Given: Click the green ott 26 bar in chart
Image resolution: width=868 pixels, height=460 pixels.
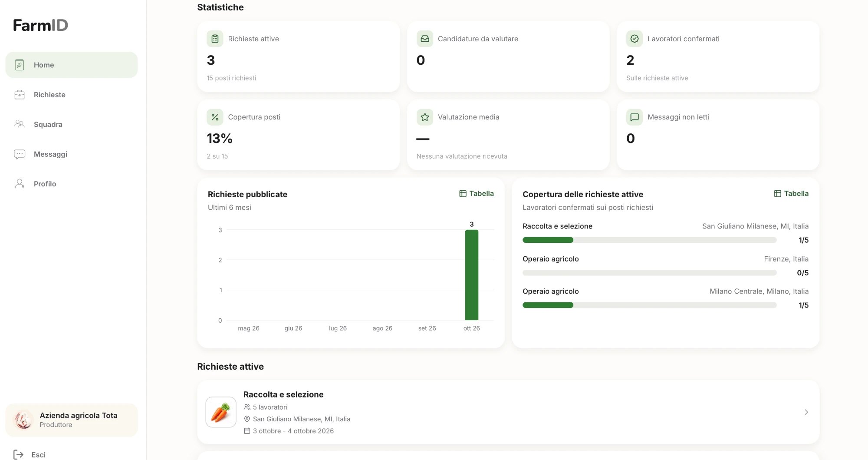Looking at the screenshot, I should [x=472, y=275].
